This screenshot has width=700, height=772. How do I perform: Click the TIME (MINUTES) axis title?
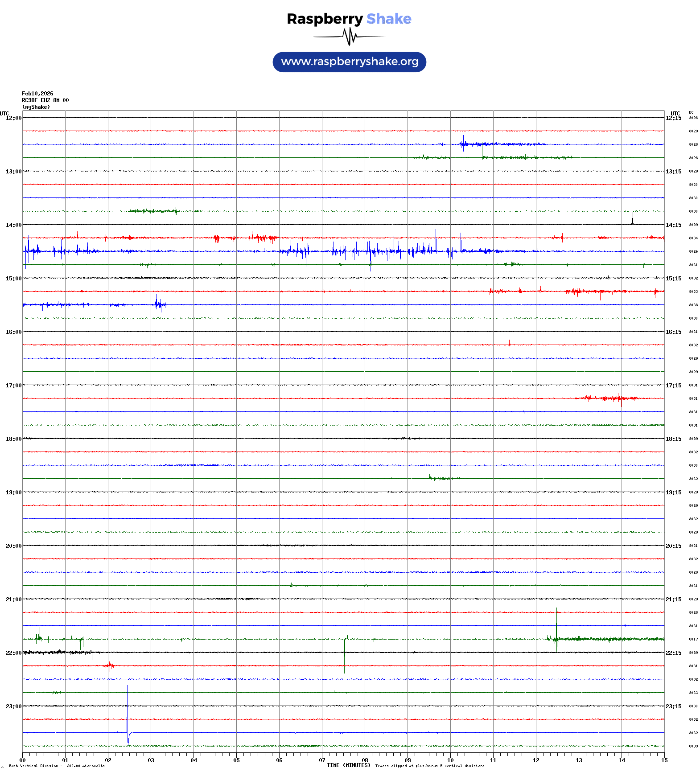(348, 765)
